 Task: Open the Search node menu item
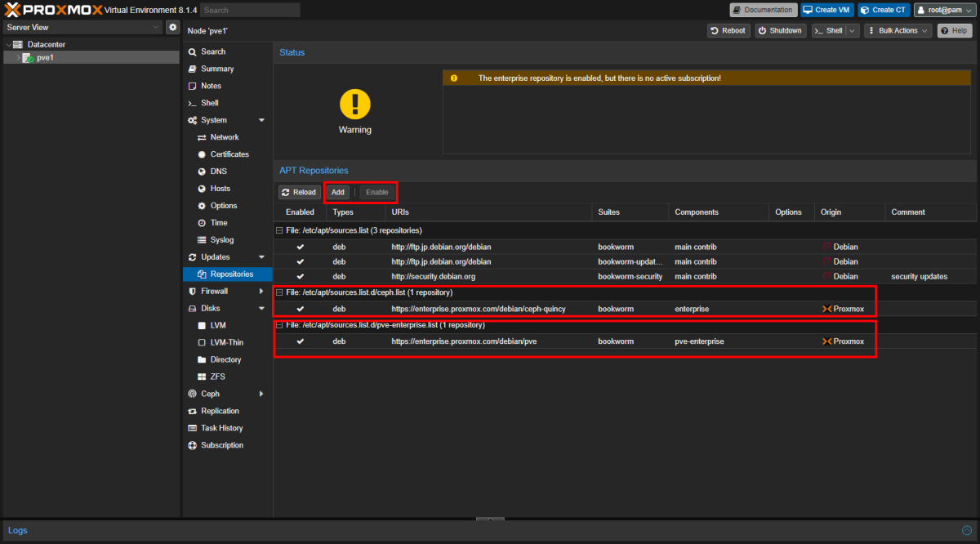click(228, 51)
